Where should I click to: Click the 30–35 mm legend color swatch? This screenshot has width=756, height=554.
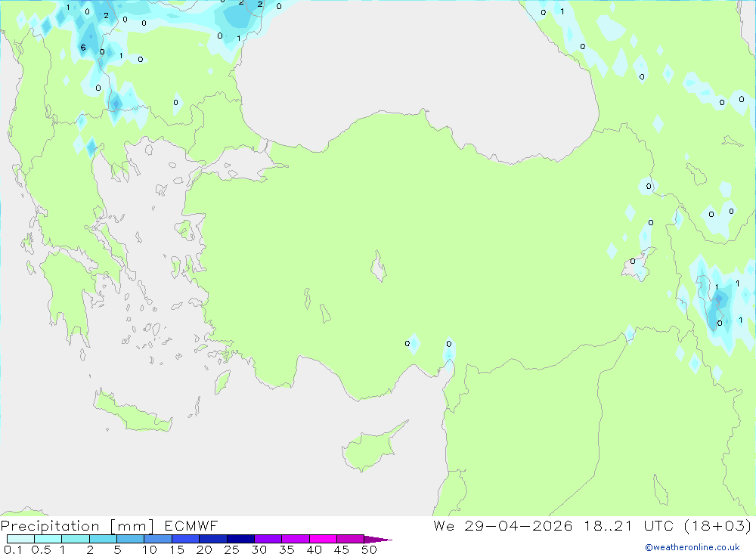pos(268,539)
